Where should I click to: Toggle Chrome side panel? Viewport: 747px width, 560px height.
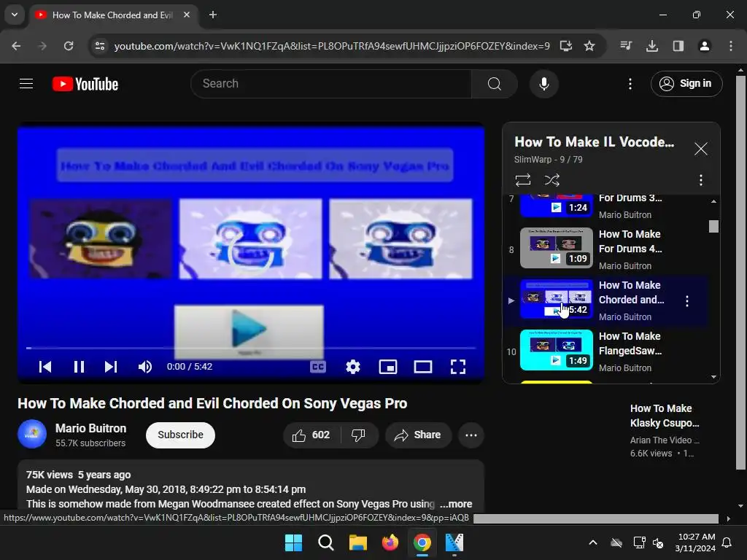678,46
